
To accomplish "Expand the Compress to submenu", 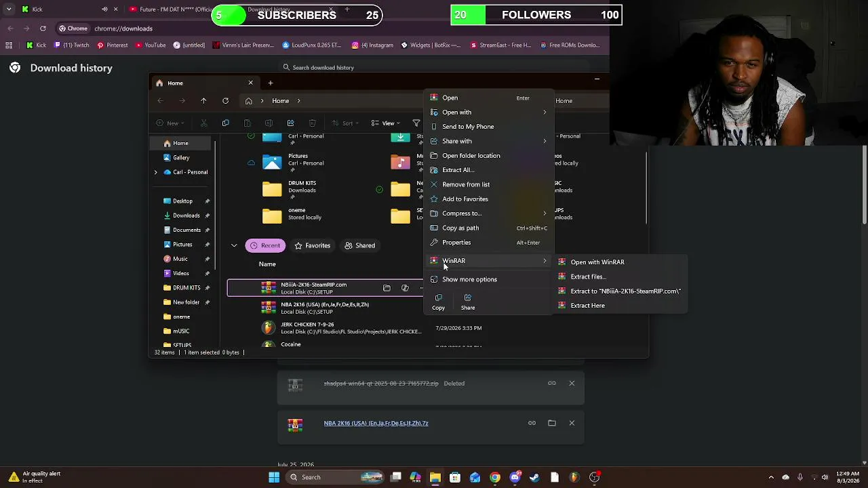I will pos(488,213).
